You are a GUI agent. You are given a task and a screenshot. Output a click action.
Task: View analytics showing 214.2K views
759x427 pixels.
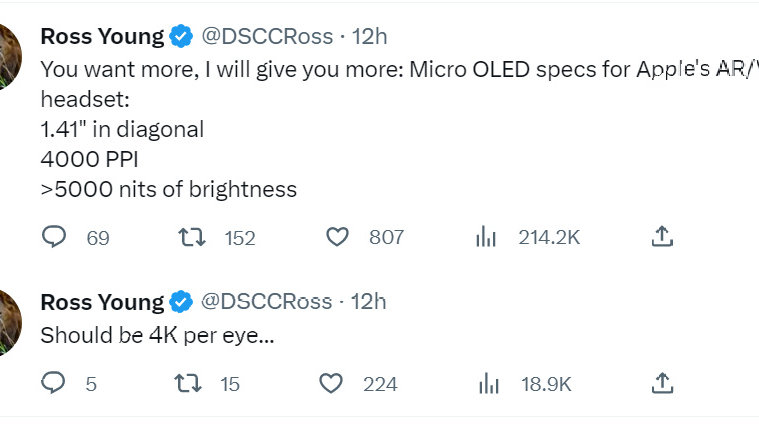486,237
